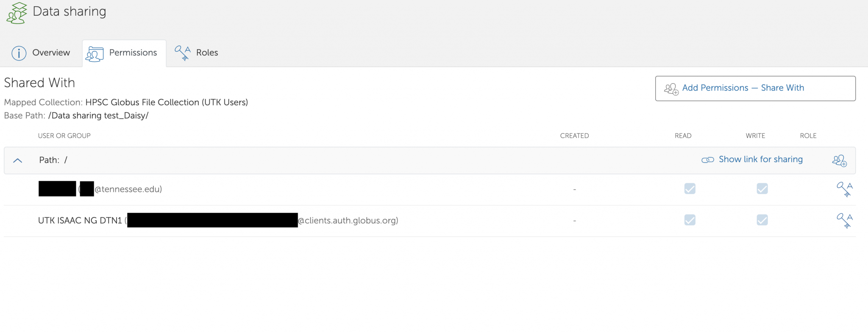This screenshot has height=332, width=868.
Task: Toggle Read checkbox for UTK ISAAC NG DTN1
Action: tap(690, 220)
